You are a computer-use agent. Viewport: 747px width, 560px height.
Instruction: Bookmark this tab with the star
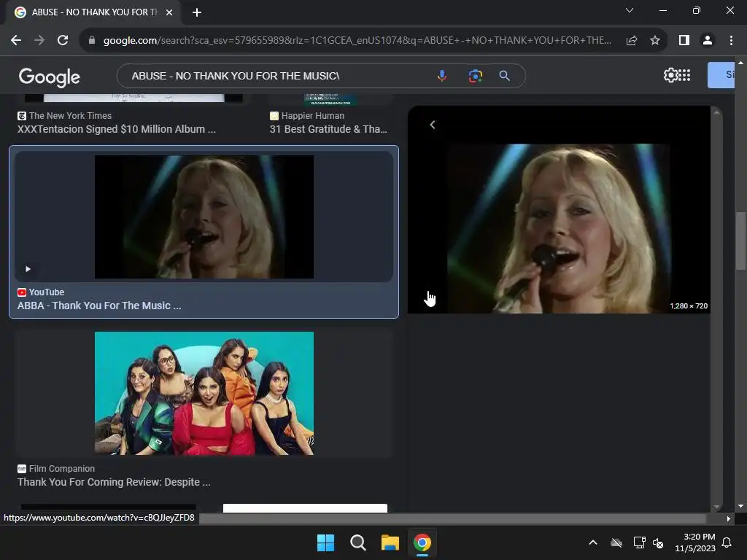point(655,41)
